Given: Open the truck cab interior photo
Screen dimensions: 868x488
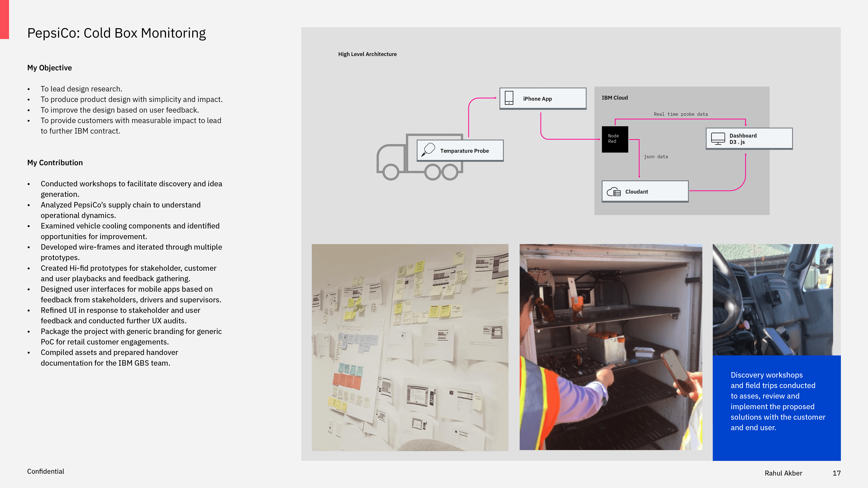Looking at the screenshot, I should click(x=772, y=299).
